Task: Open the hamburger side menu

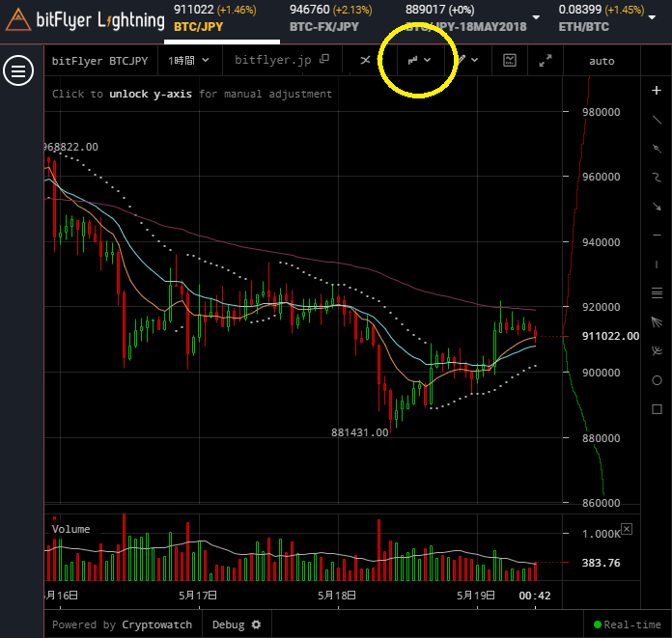Action: [19, 70]
